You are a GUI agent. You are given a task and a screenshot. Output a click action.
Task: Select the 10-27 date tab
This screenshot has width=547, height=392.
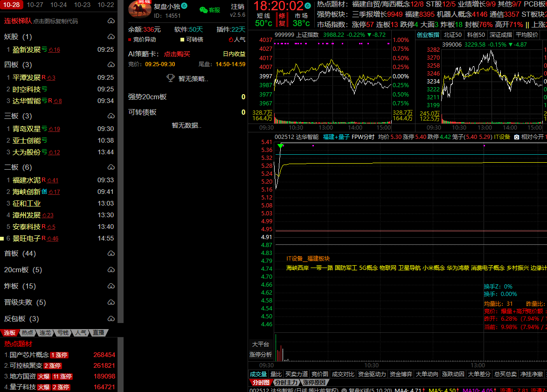tap(35, 5)
